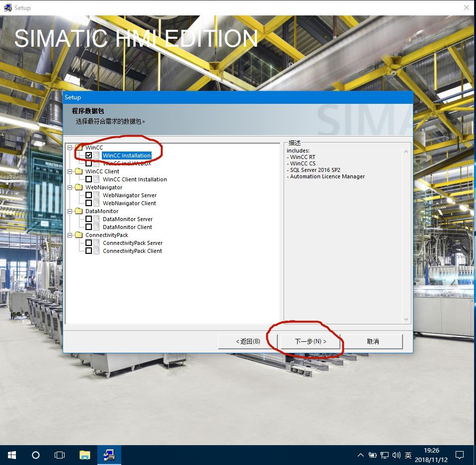Click the volume icon in the system tray
The image size is (476, 465).
tap(396, 455)
